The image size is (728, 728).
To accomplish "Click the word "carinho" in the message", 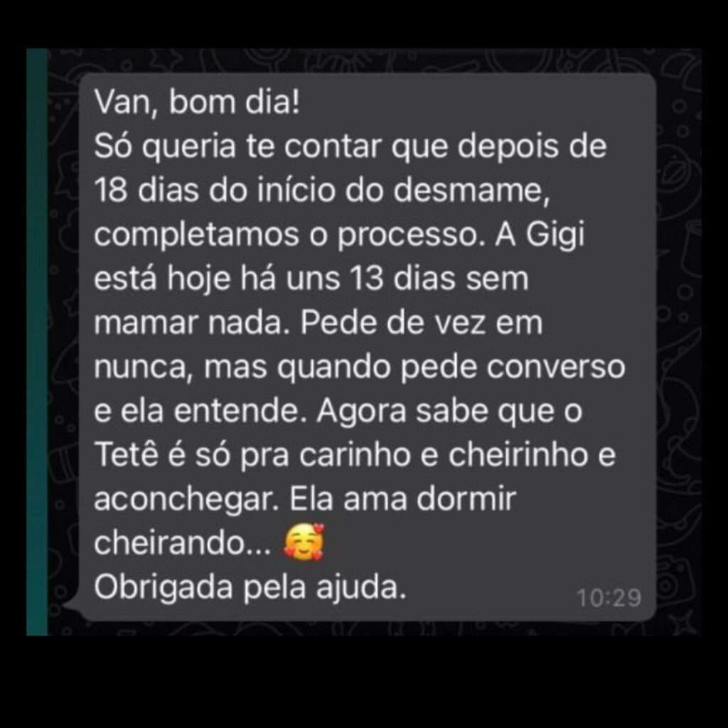I will point(355,454).
